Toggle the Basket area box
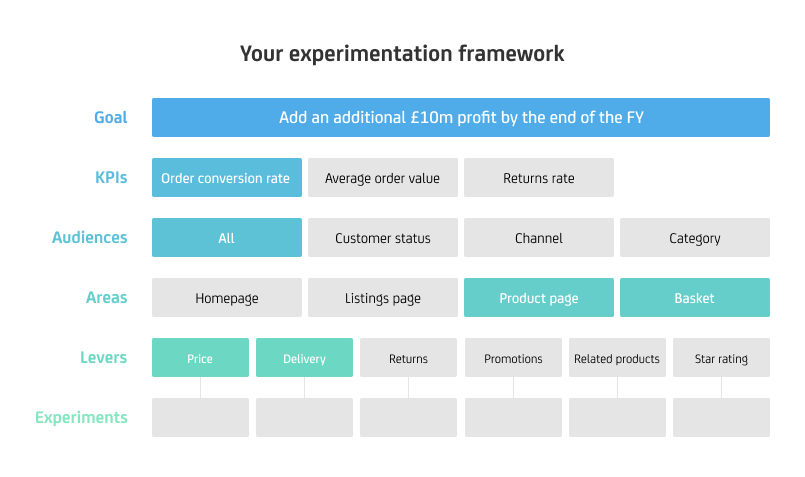The width and height of the screenshot is (805, 477). (694, 298)
